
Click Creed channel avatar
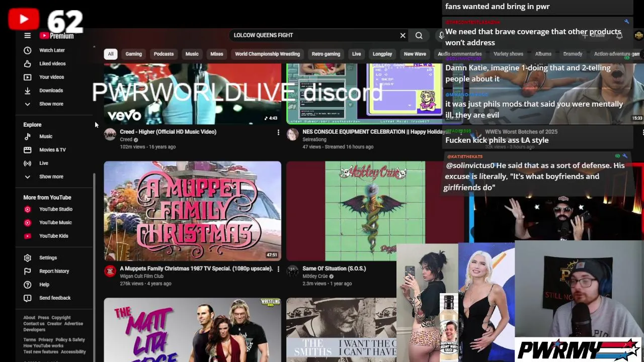(x=110, y=134)
